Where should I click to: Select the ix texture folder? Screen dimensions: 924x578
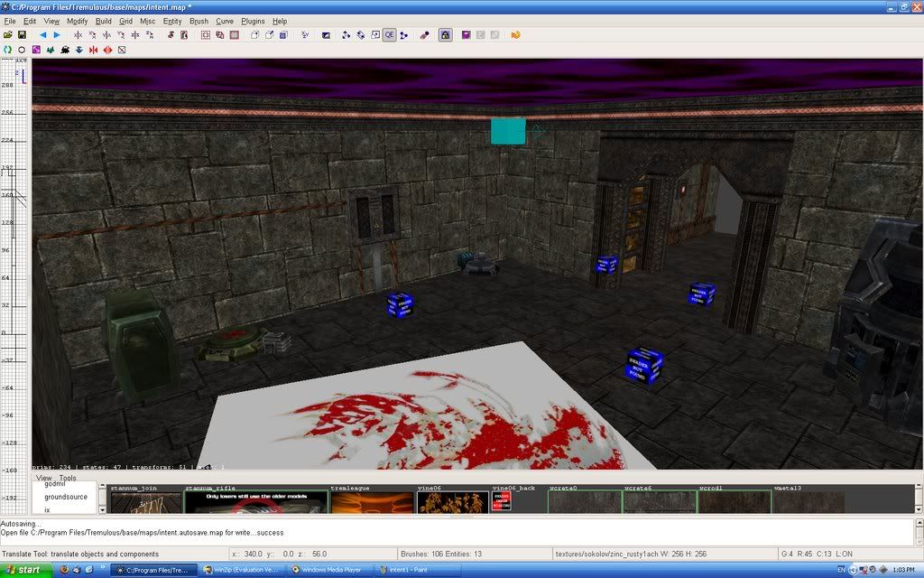[x=47, y=509]
